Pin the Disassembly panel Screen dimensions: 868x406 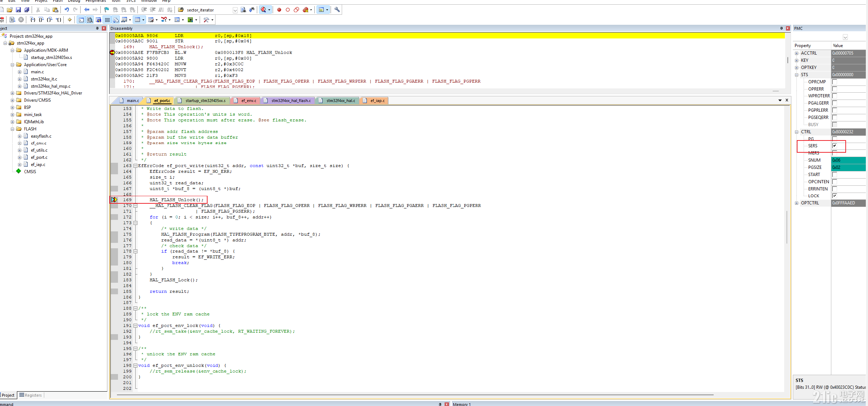pyautogui.click(x=781, y=28)
